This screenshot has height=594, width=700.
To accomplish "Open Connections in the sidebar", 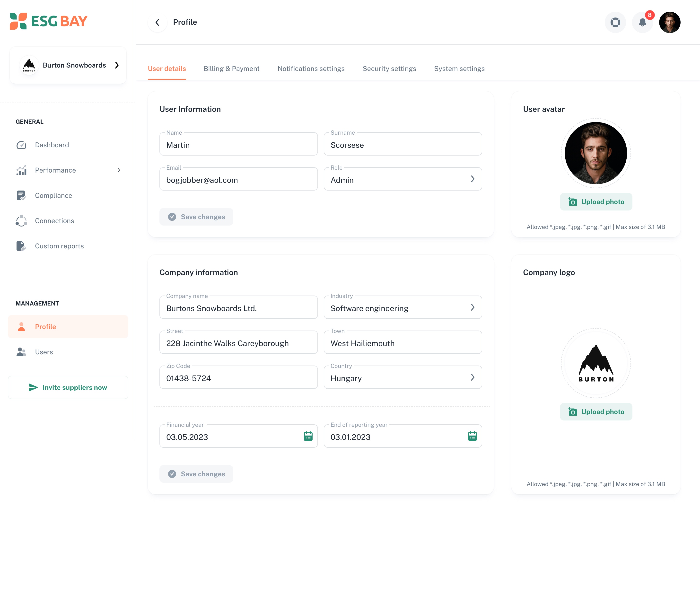I will pos(68,221).
